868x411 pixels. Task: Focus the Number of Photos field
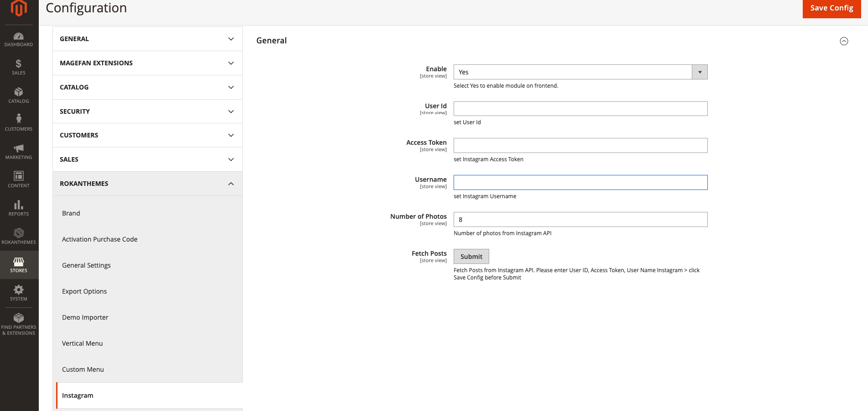pos(580,220)
